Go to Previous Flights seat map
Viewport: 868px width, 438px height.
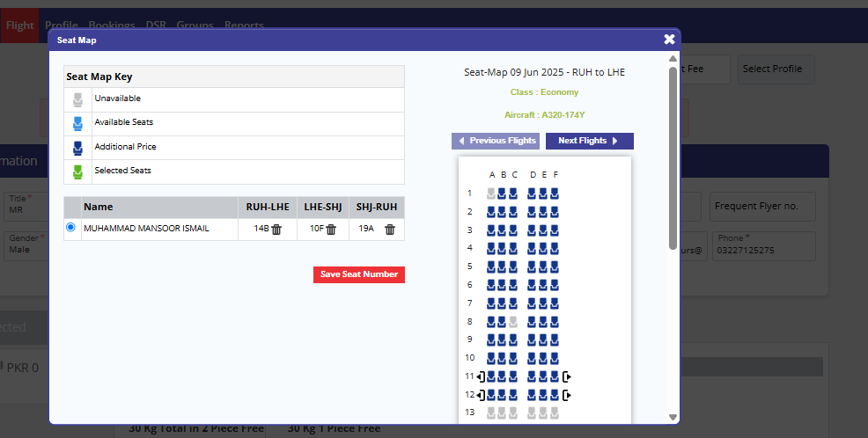496,141
